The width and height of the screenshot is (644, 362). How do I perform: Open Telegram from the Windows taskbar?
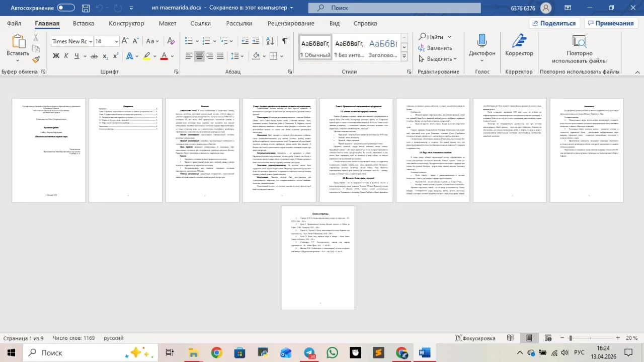[308, 352]
